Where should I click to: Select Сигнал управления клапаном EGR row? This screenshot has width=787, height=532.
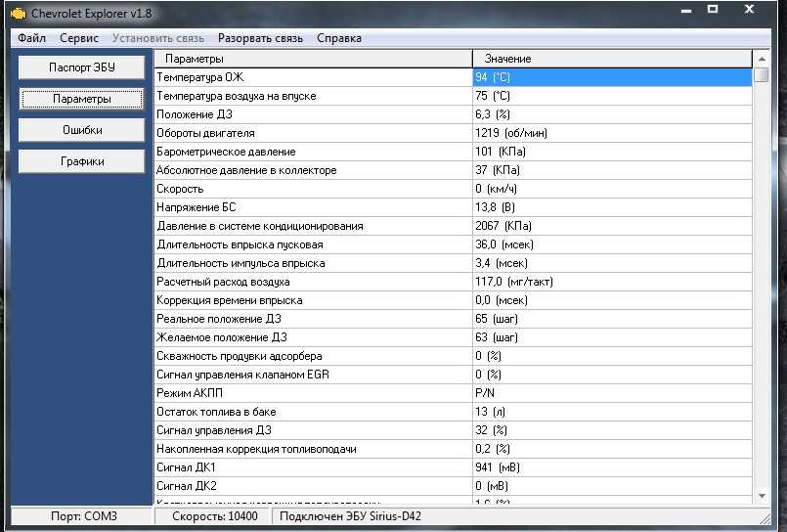(453, 375)
